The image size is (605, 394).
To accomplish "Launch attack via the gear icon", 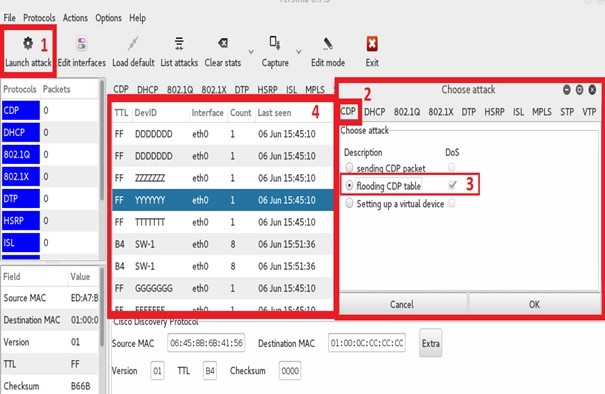I will coord(28,43).
